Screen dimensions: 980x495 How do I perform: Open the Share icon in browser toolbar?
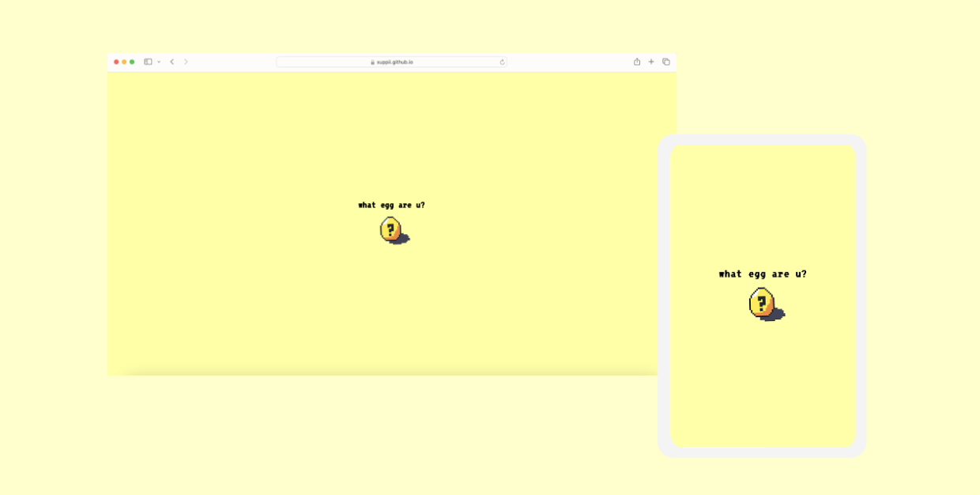pyautogui.click(x=637, y=62)
